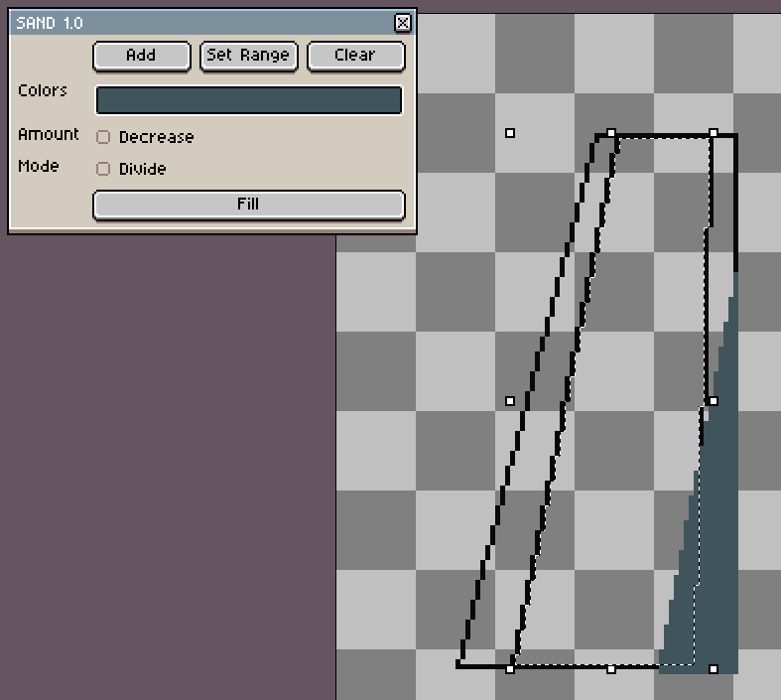Click the Set Range button

pyautogui.click(x=248, y=56)
